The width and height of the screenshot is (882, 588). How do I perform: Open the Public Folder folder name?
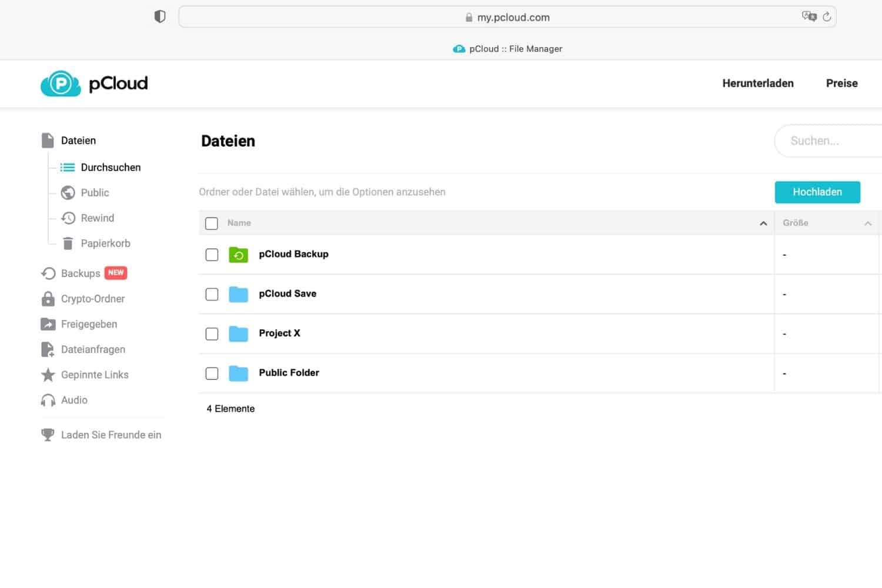point(289,372)
